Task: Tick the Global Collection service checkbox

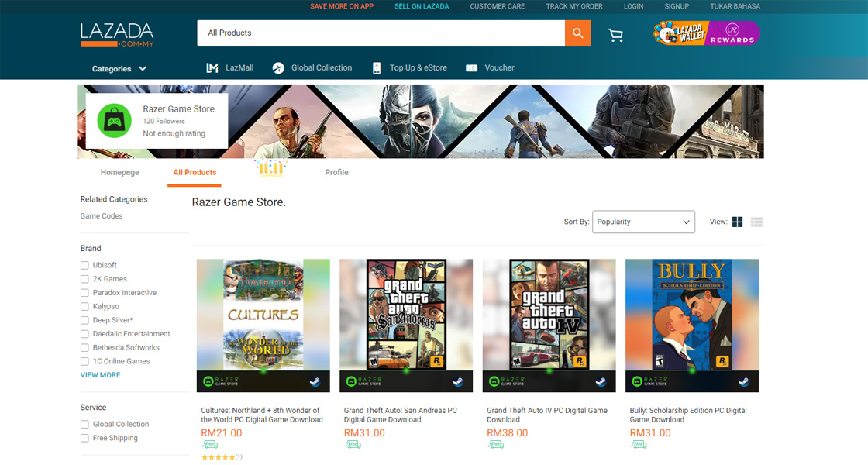Action: (84, 425)
